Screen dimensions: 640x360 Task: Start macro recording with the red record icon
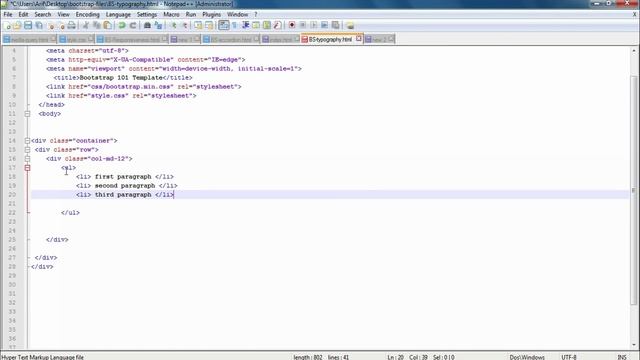click(x=292, y=25)
